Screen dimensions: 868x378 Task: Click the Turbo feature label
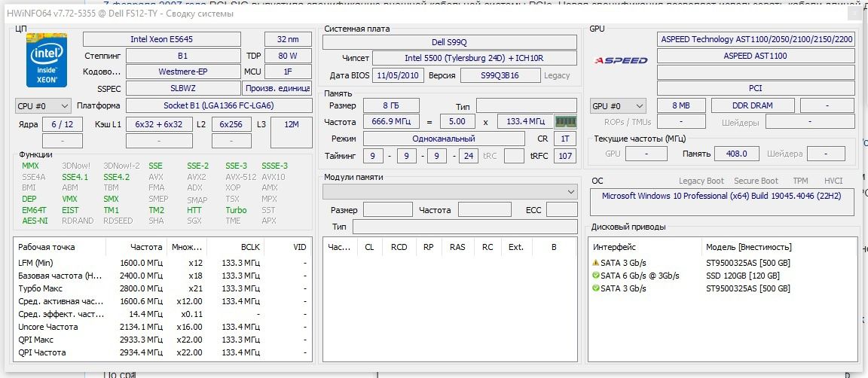point(236,210)
